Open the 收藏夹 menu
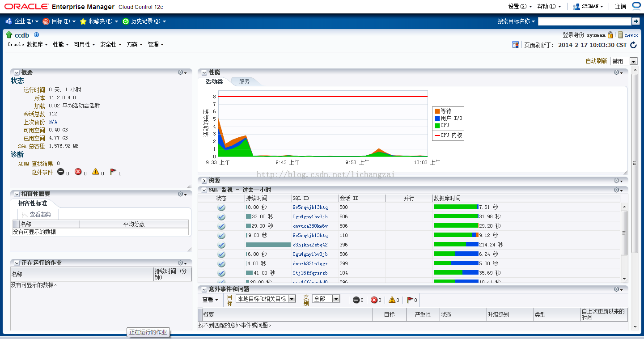Image resolution: width=644 pixels, height=339 pixels. point(99,21)
